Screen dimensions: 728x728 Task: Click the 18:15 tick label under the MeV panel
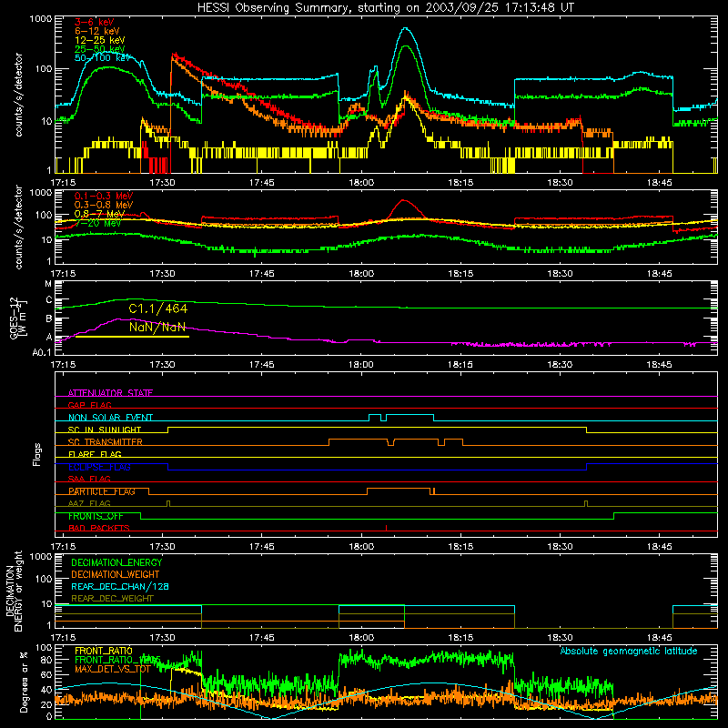coord(460,274)
